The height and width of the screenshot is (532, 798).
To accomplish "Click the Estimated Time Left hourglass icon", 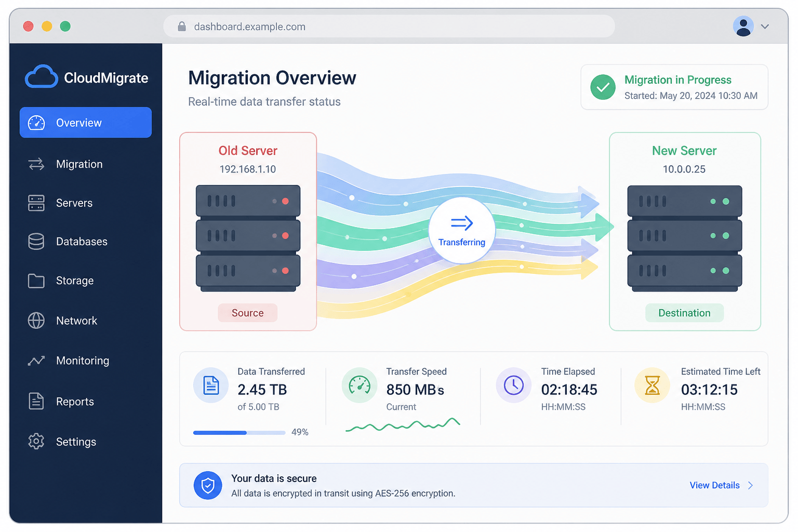I will coord(652,385).
